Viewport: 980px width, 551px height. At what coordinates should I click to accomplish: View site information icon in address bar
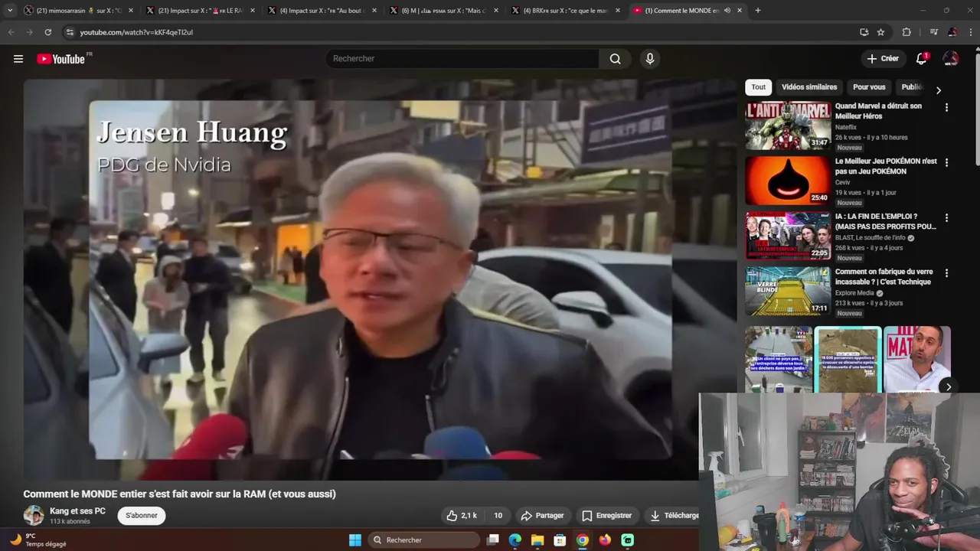point(70,32)
